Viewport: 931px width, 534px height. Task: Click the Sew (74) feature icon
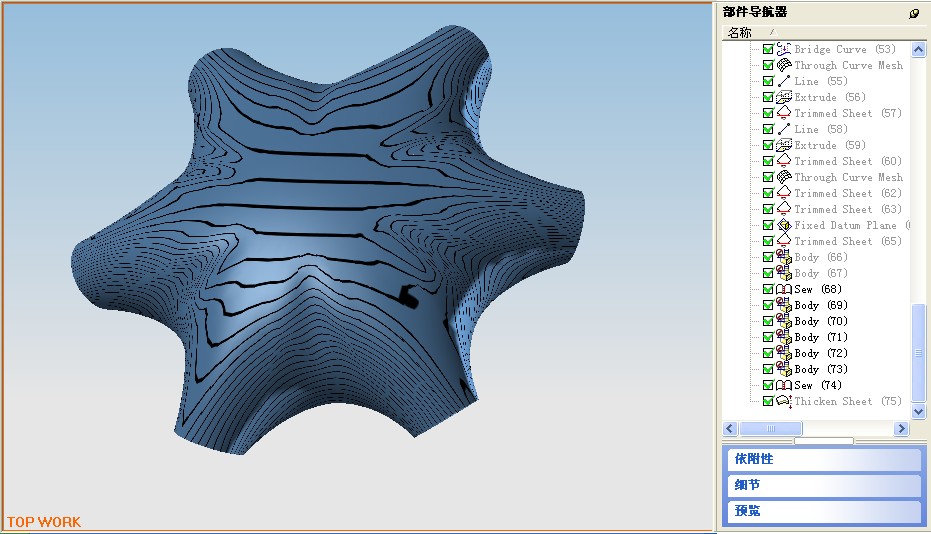tap(784, 386)
